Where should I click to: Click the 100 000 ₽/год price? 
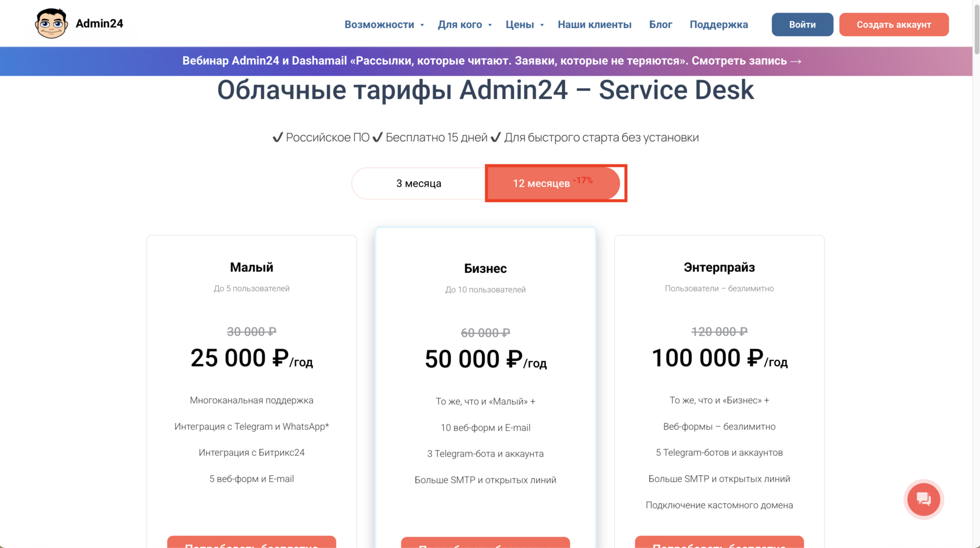(x=719, y=358)
